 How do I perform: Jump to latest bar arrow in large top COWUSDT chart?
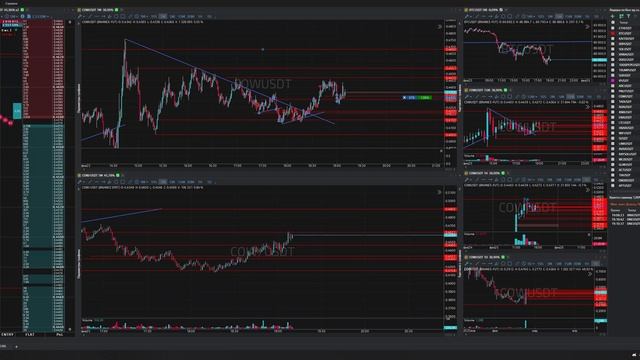click(x=440, y=27)
